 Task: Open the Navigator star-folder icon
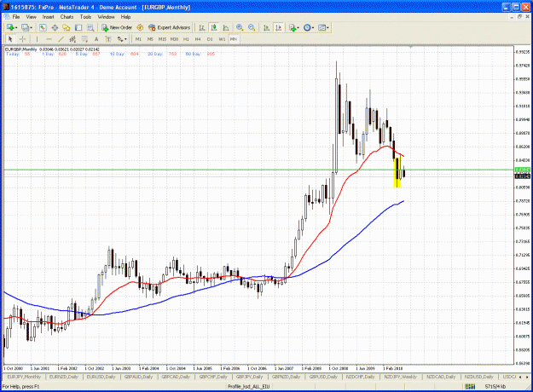point(67,27)
